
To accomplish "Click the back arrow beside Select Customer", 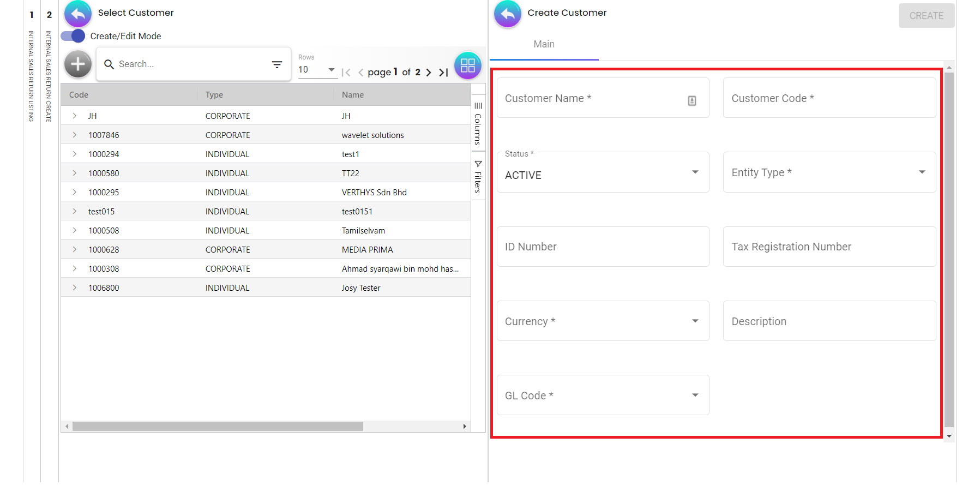I will (78, 14).
